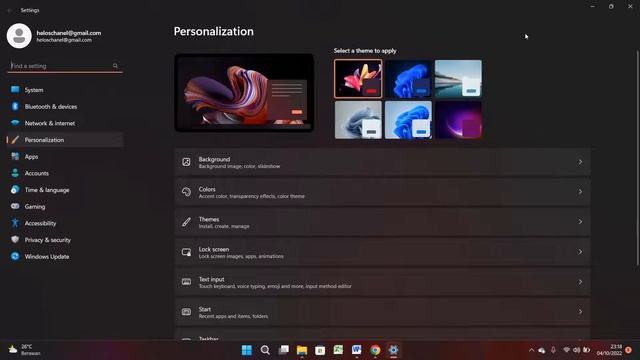This screenshot has width=640, height=360.
Task: Select Privacy & security menu item
Action: tap(65, 240)
